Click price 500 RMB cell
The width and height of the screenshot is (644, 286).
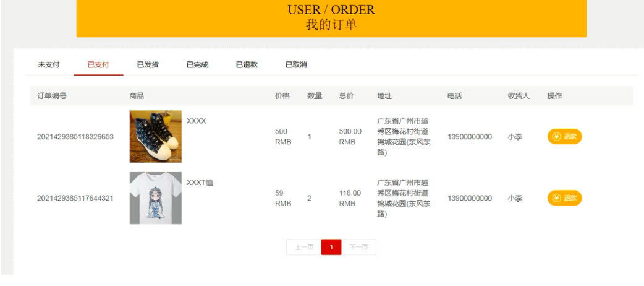pyautogui.click(x=283, y=137)
